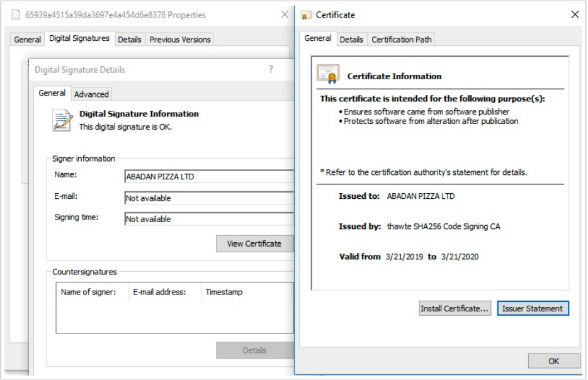Open the Previous Versions tab

pos(180,40)
